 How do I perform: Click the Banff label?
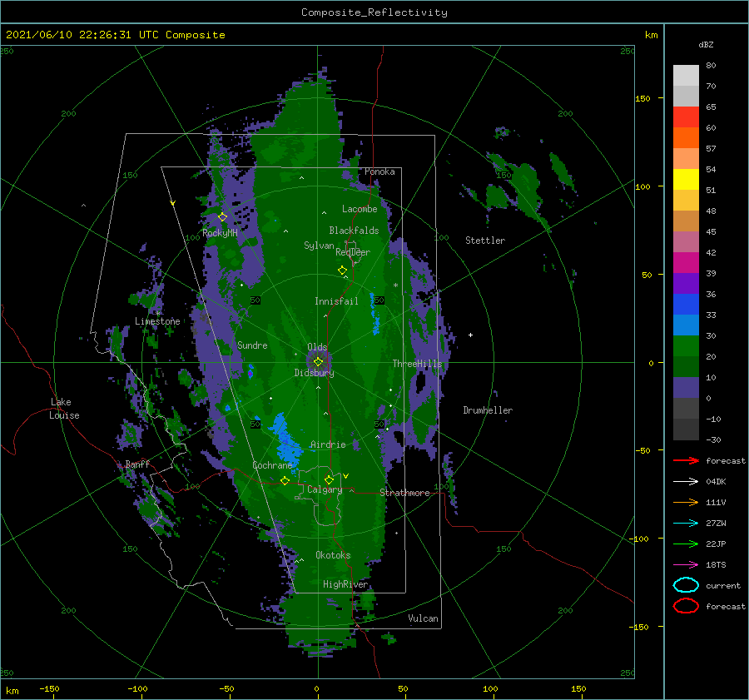(137, 464)
